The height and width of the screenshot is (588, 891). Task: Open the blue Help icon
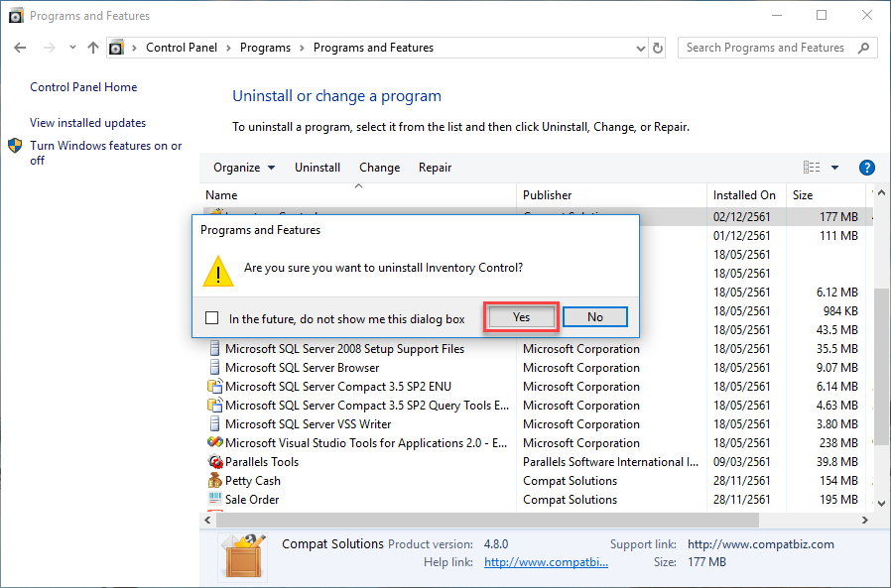(x=866, y=168)
